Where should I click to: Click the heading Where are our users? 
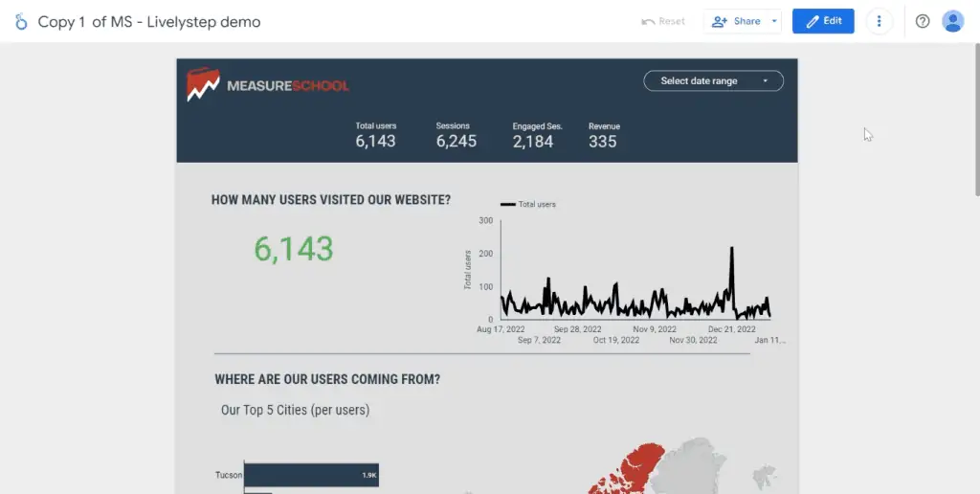click(327, 379)
